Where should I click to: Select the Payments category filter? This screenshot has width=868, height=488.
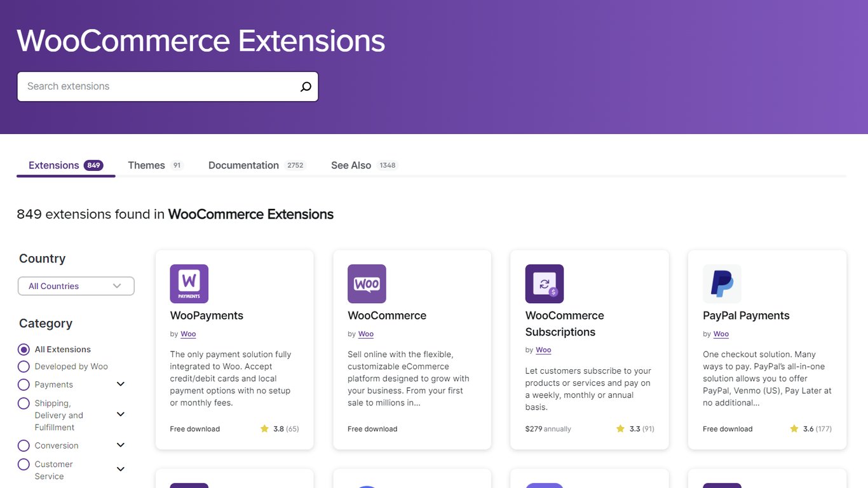click(x=24, y=384)
